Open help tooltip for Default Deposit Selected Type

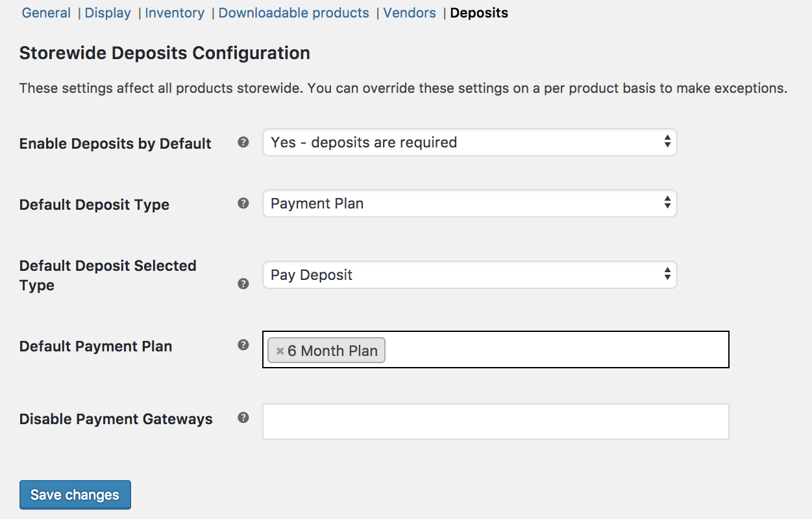tap(243, 284)
